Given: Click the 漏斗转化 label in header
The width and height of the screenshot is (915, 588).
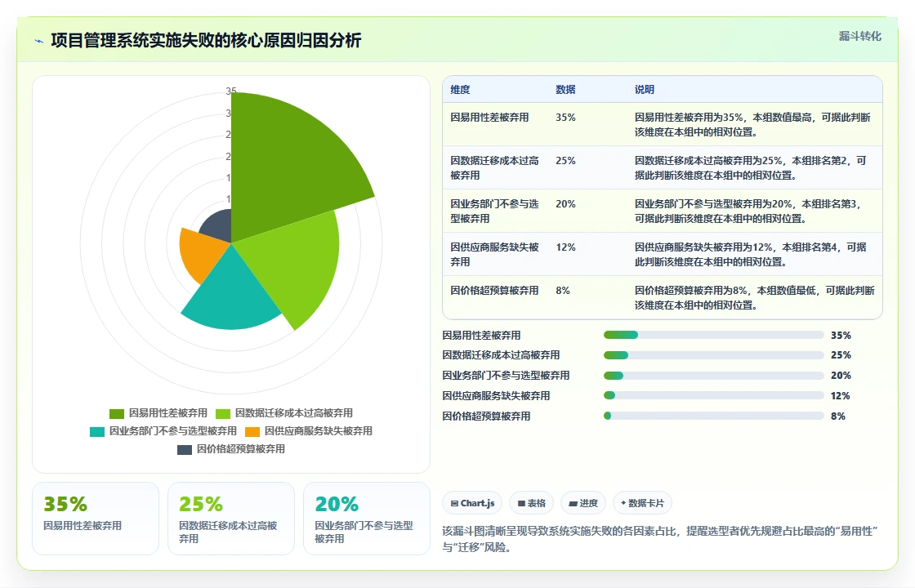Looking at the screenshot, I should click(x=859, y=36).
